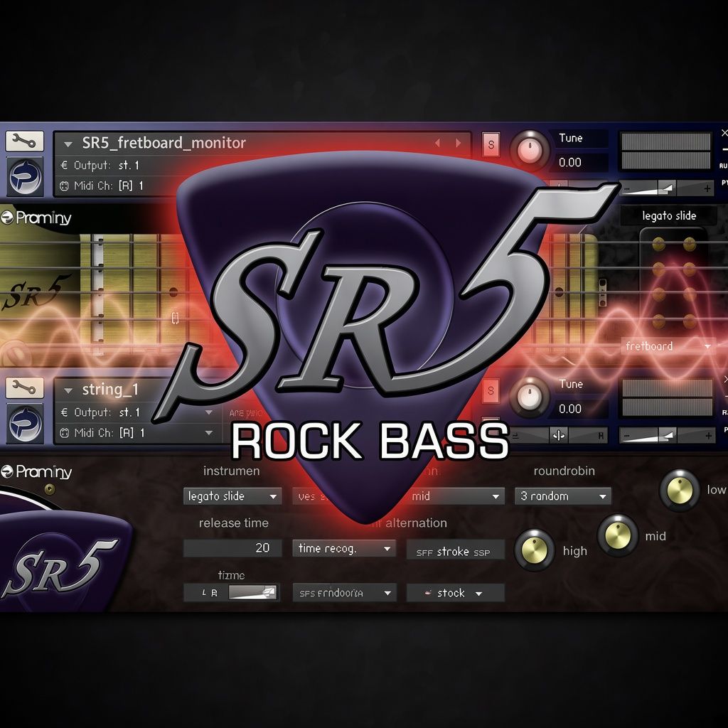Image resolution: width=728 pixels, height=728 pixels.
Task: Click Tune value 0.00 of SR5_fretboard_monitor
Action: click(x=570, y=163)
